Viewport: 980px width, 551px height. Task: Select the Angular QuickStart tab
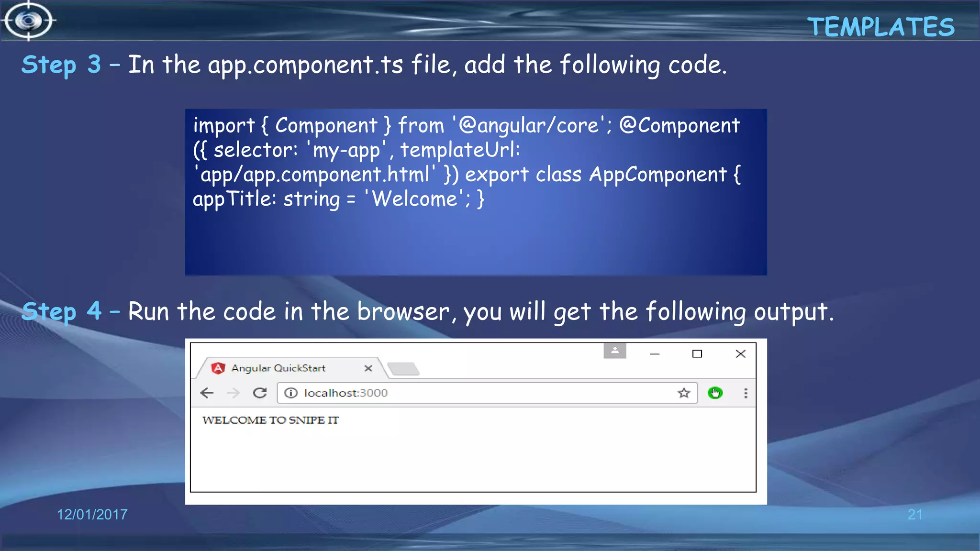292,368
